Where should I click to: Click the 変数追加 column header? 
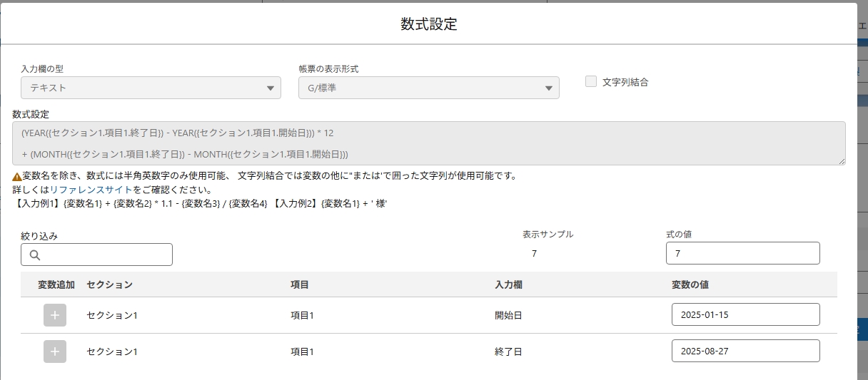click(56, 284)
